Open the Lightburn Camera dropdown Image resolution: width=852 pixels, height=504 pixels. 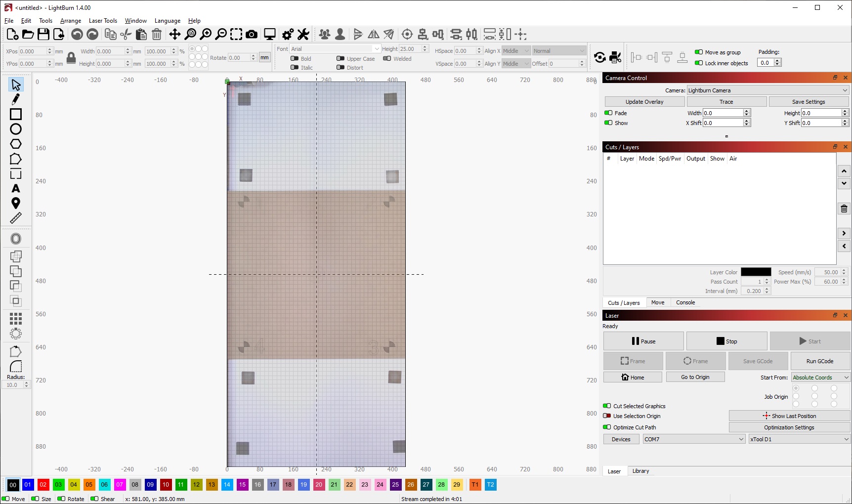click(768, 90)
